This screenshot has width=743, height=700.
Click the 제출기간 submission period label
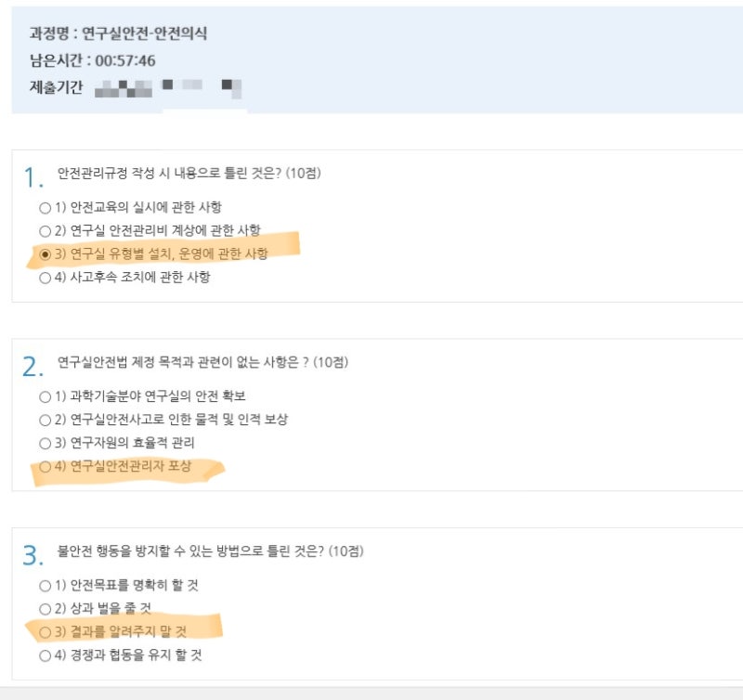(57, 87)
